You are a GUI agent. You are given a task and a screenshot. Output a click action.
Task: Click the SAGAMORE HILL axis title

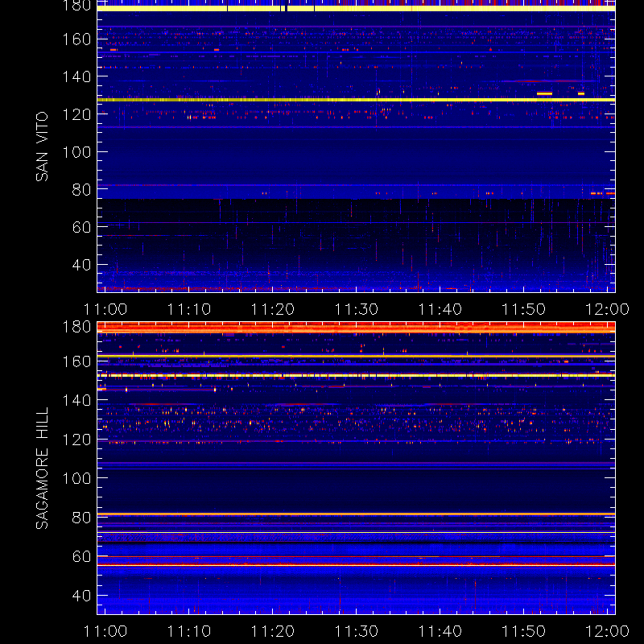coord(42,469)
